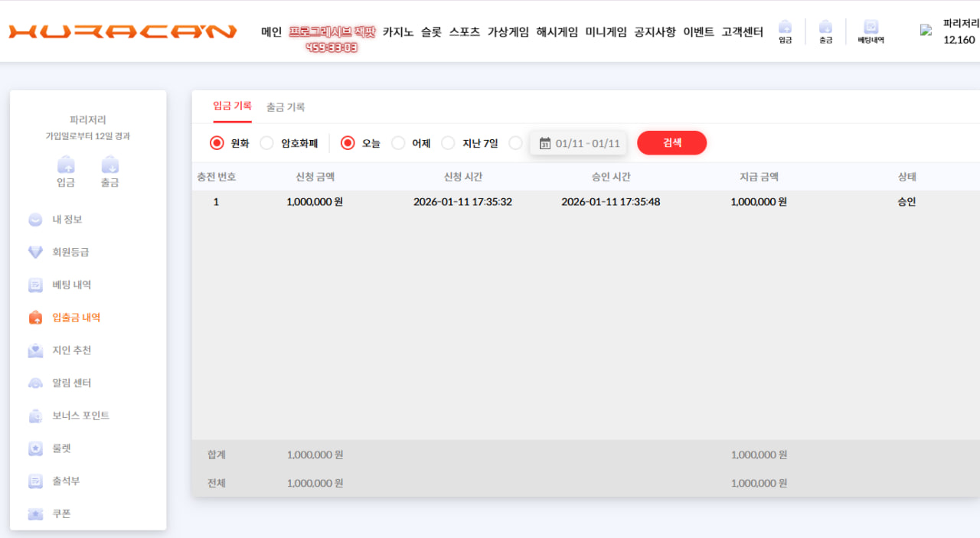Click the 입금 icon in the top header

tap(785, 27)
